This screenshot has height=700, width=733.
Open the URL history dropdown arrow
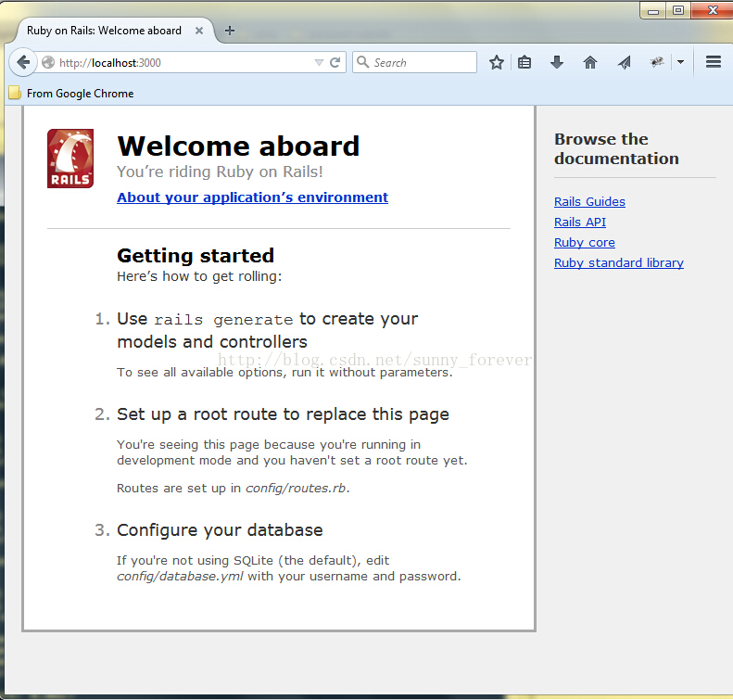[319, 63]
